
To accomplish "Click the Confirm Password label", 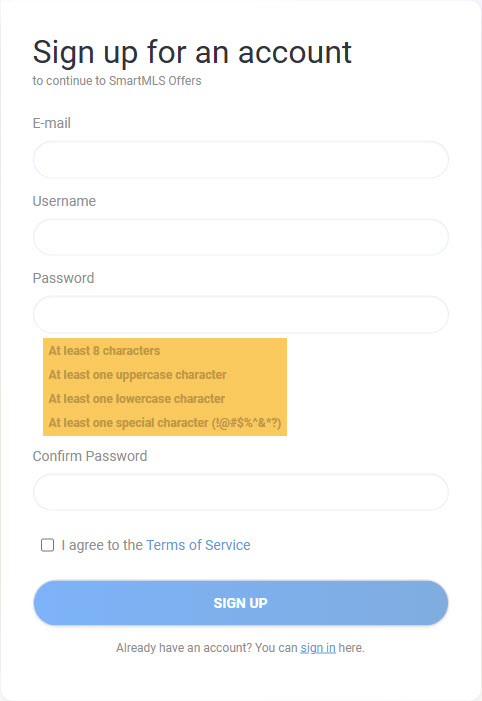I will [90, 456].
